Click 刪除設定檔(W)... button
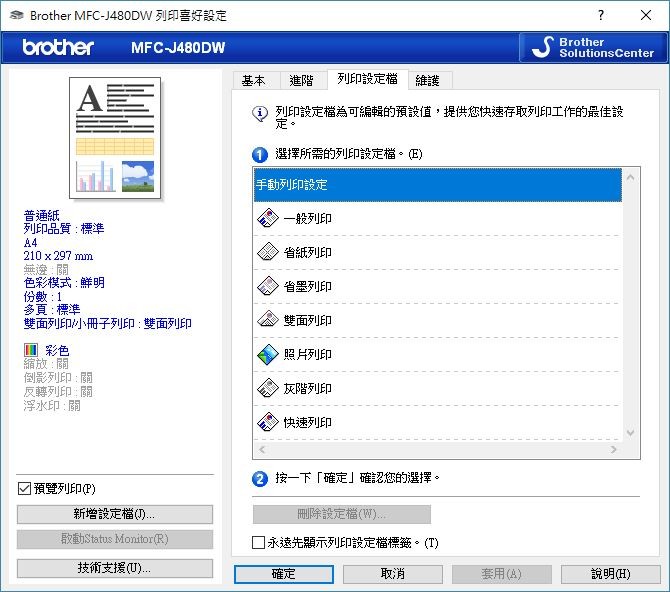Viewport: 670px width, 592px height. pyautogui.click(x=341, y=514)
